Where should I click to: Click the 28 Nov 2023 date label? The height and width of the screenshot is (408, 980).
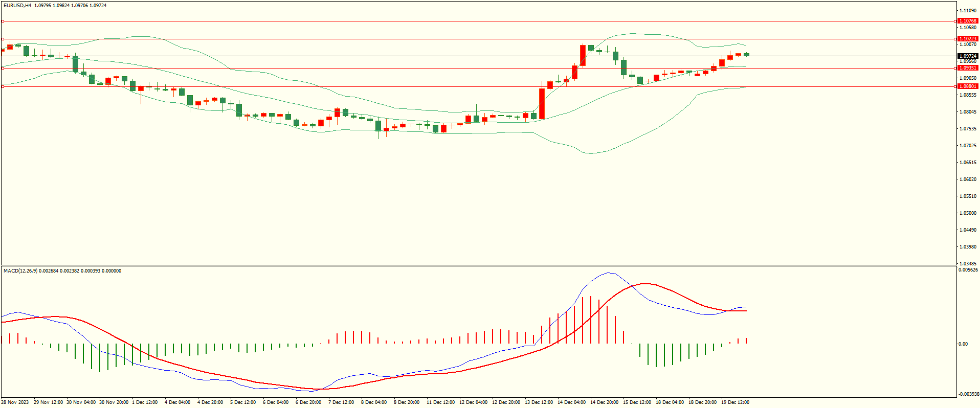(15, 402)
